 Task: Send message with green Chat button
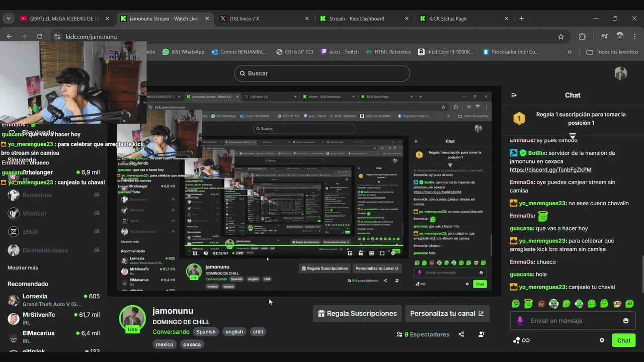click(x=624, y=340)
